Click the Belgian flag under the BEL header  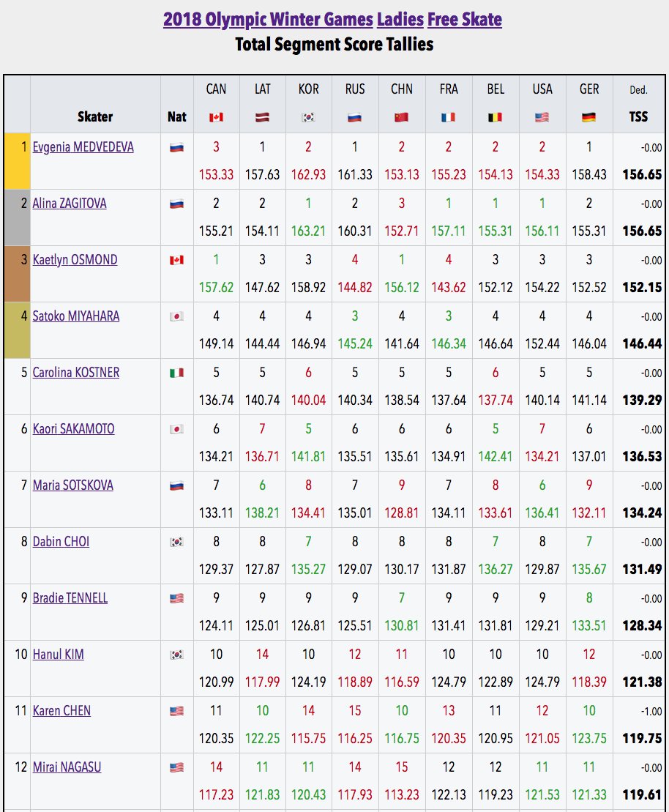coord(495,117)
